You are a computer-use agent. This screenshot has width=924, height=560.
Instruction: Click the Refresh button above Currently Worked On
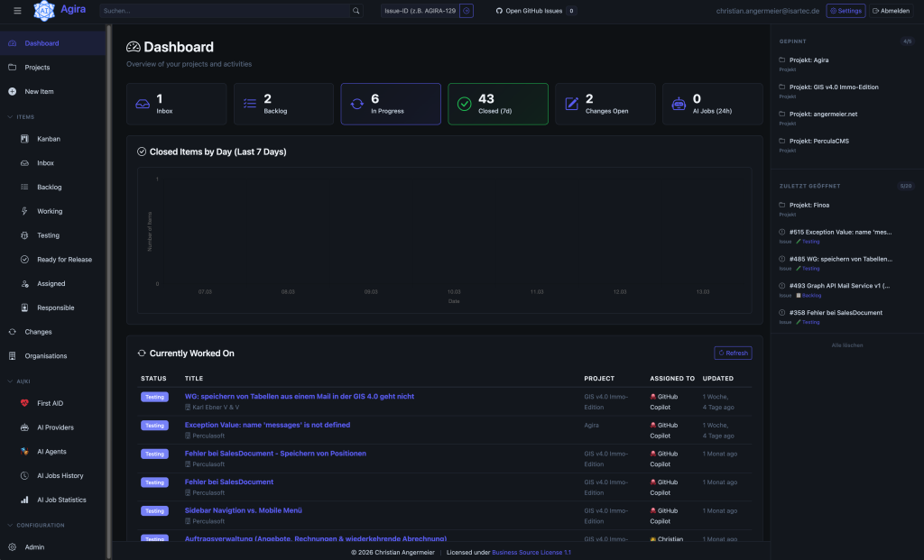click(733, 353)
